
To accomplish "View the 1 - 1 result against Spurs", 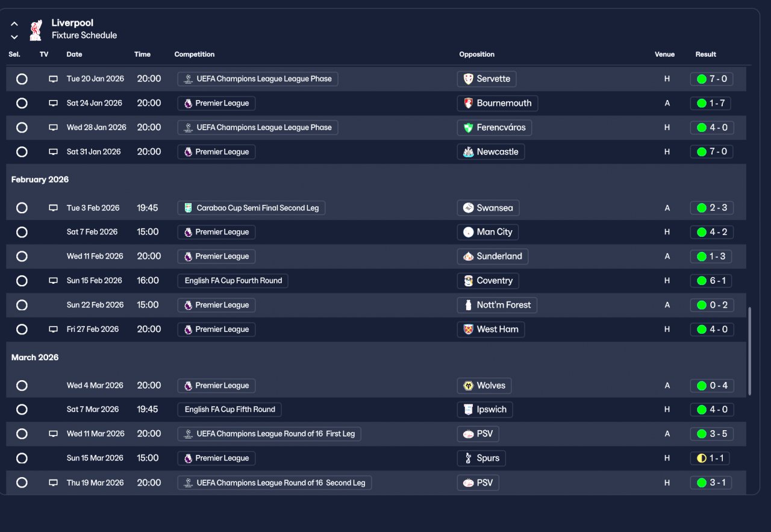I will [710, 458].
